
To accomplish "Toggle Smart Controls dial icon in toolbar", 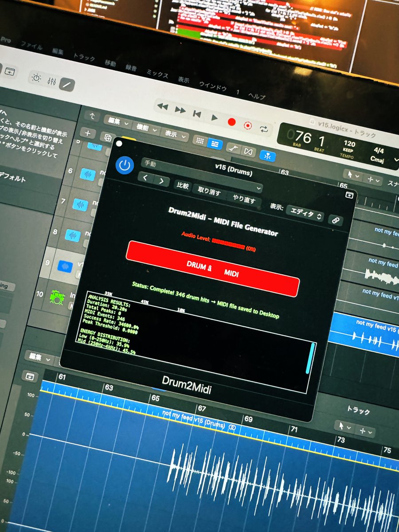I will [36, 78].
